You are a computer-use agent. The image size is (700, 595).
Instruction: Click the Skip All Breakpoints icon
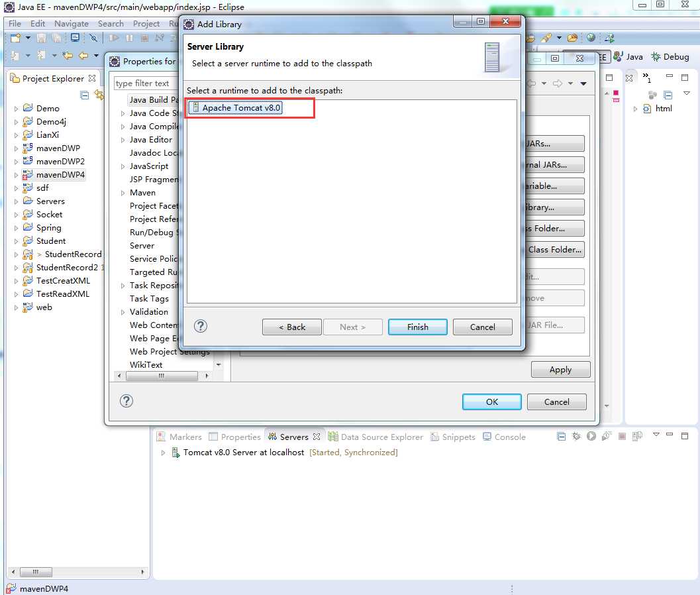point(93,38)
